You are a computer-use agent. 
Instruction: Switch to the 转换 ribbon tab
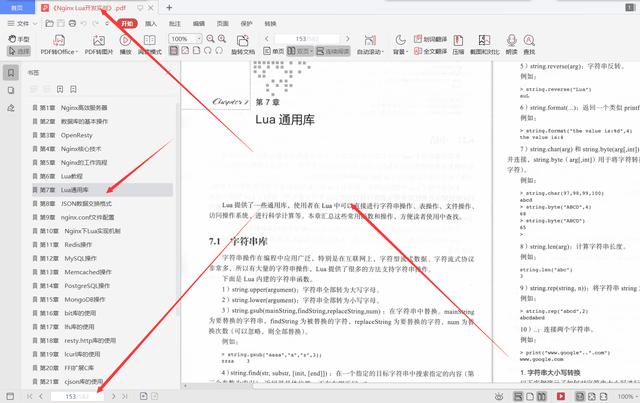coord(270,24)
